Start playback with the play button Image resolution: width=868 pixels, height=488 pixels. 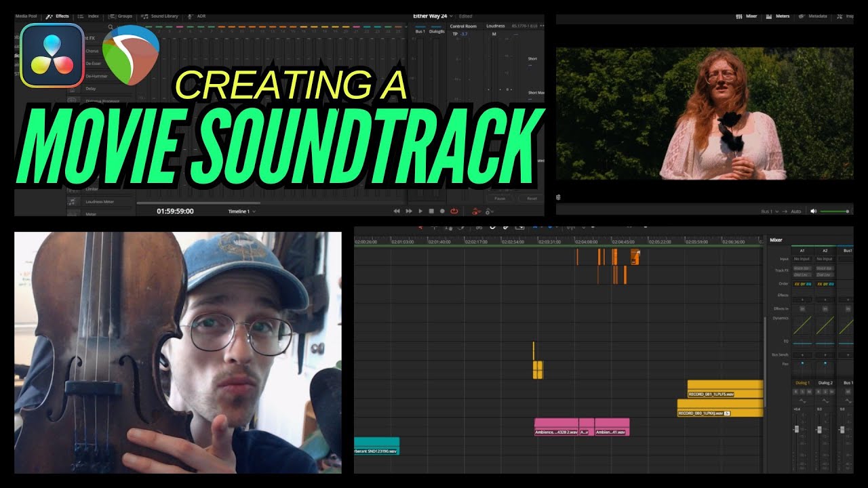pyautogui.click(x=420, y=211)
